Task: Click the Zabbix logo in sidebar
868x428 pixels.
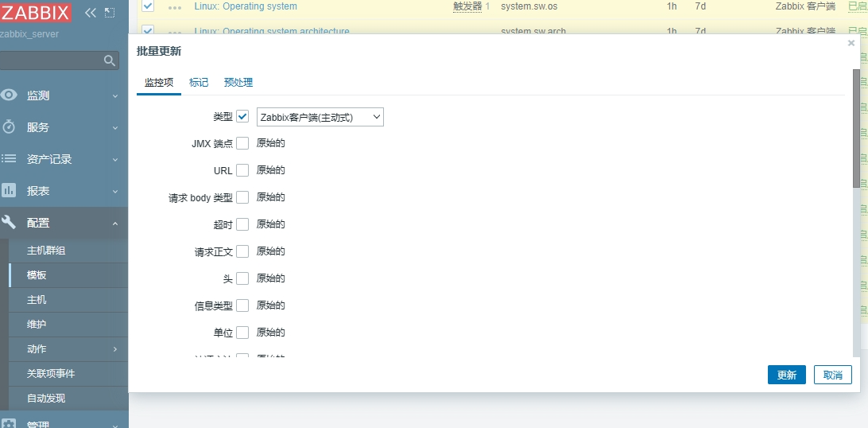Action: 36,13
